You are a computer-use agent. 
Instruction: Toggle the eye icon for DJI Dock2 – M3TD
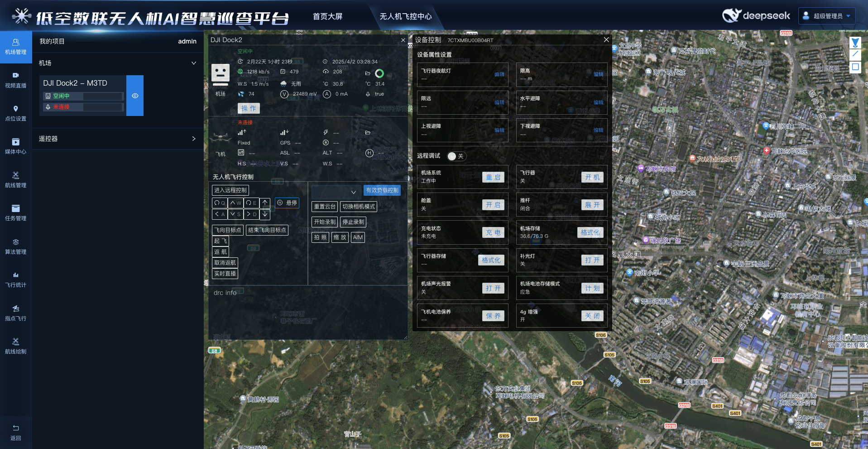(x=135, y=96)
